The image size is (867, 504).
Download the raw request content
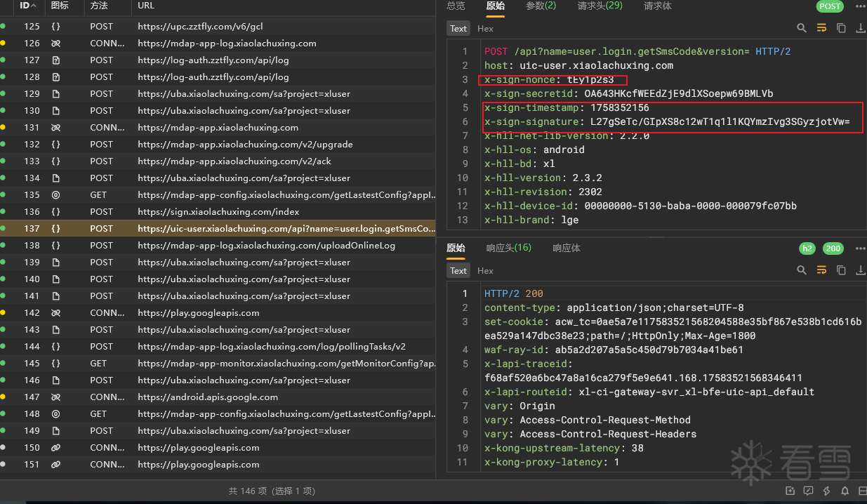[x=861, y=28]
